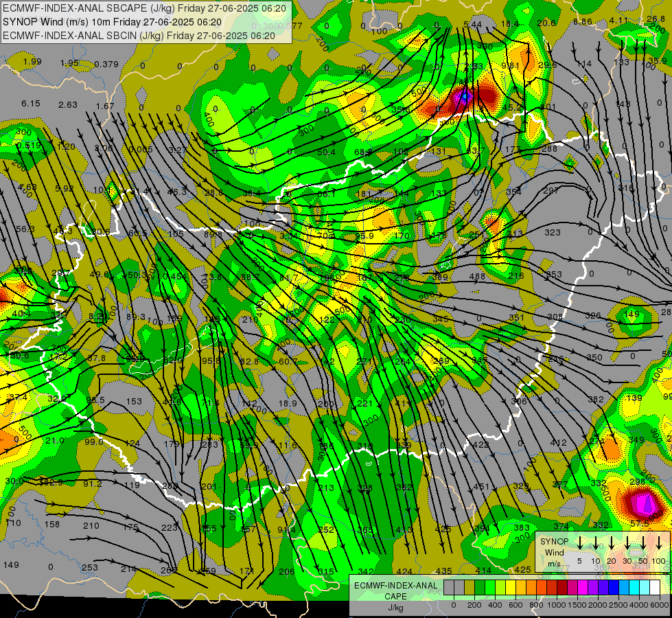The width and height of the screenshot is (672, 618).
Task: Select the white swatch at the 6000 end
Action: [x=654, y=587]
